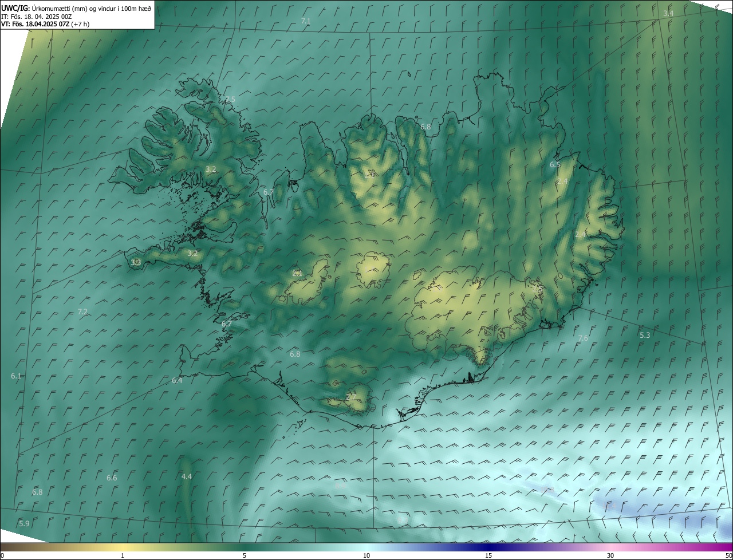Click the 'UWC/IG:' label in the header box

pos(15,8)
